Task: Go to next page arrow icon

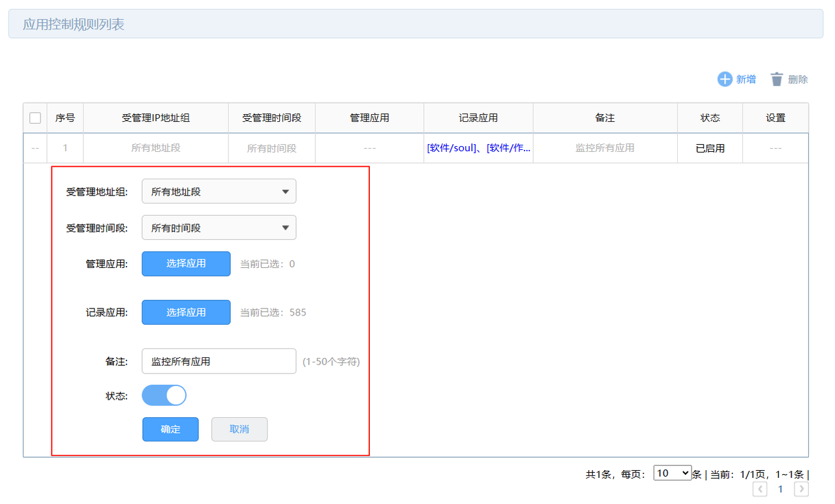Action: tap(801, 489)
